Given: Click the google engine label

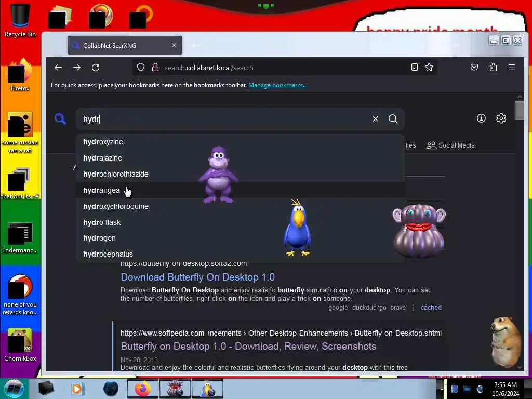Looking at the screenshot, I should pos(338,308).
